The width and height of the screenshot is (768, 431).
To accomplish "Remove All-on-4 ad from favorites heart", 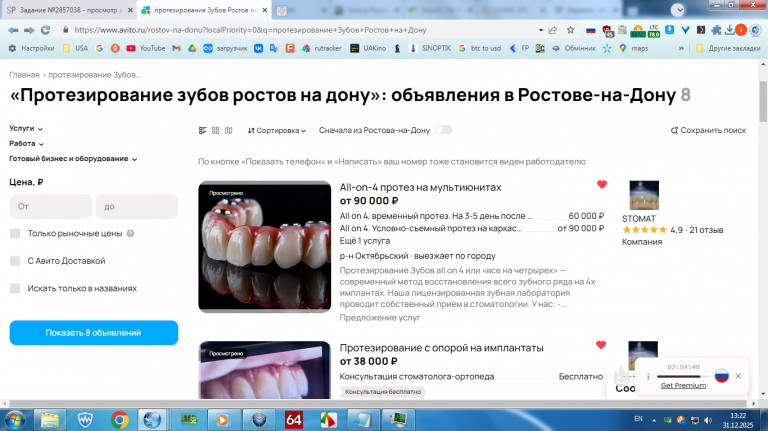I will [602, 185].
